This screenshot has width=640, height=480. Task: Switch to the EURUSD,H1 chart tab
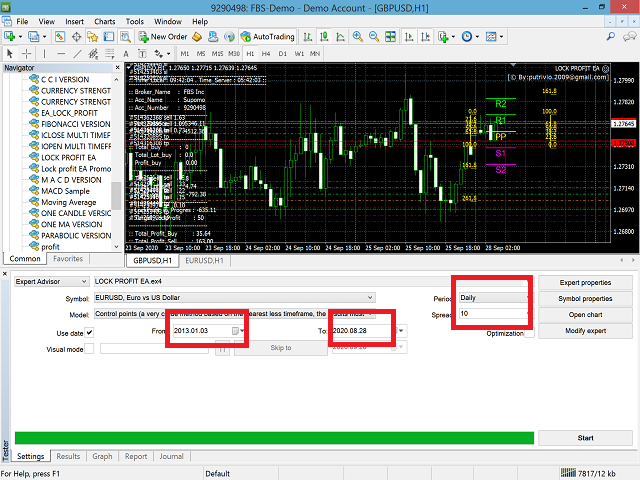(204, 260)
